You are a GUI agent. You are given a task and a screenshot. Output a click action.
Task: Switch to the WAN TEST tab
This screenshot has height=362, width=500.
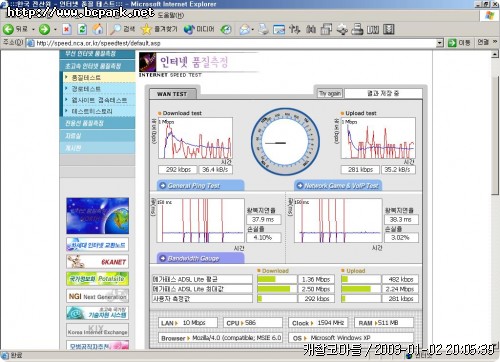[172, 94]
